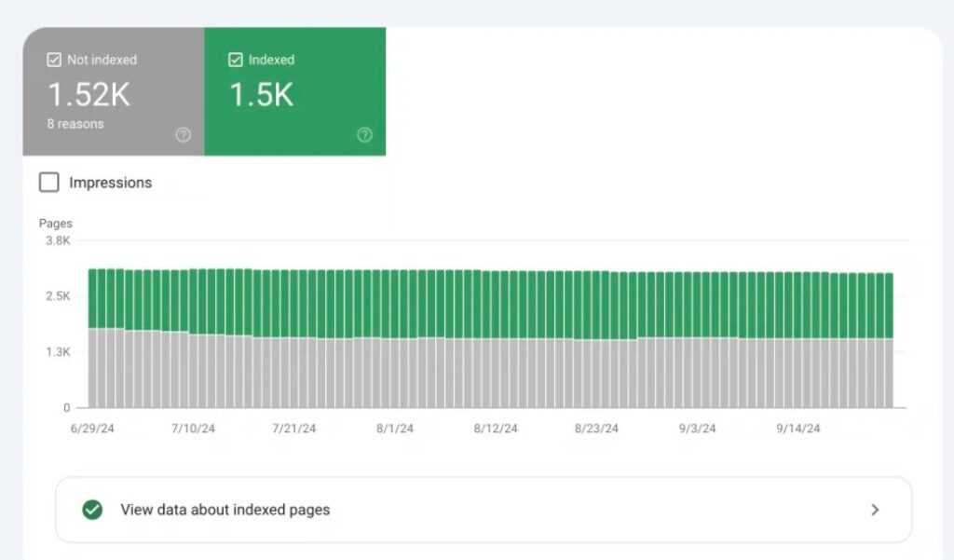This screenshot has height=560, width=954.
Task: Toggle the Indexed checkbox
Action: tap(235, 60)
